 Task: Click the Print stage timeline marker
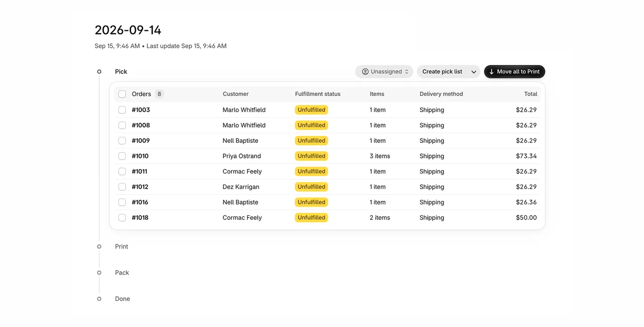pos(99,247)
